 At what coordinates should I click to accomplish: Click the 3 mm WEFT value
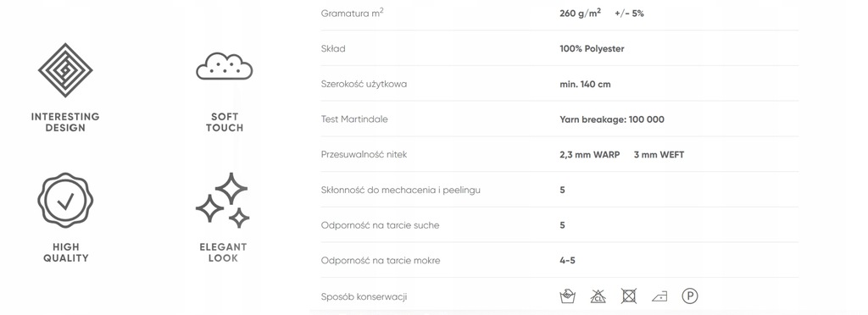(659, 155)
